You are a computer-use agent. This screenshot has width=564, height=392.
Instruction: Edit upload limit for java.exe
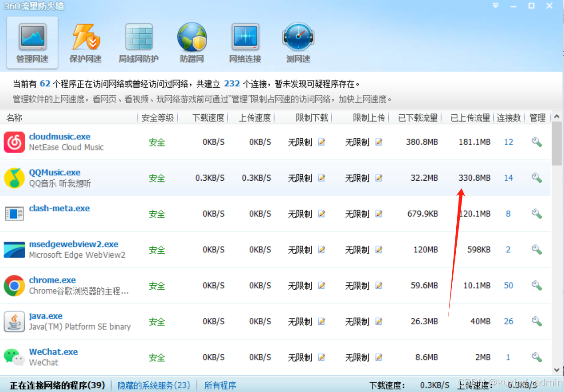(379, 322)
